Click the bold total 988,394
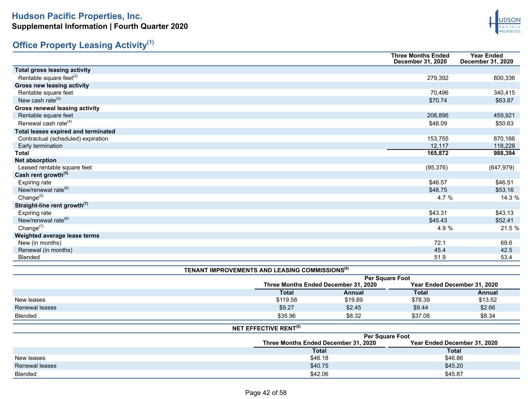Viewport: 532px width, 399px height. [x=504, y=153]
